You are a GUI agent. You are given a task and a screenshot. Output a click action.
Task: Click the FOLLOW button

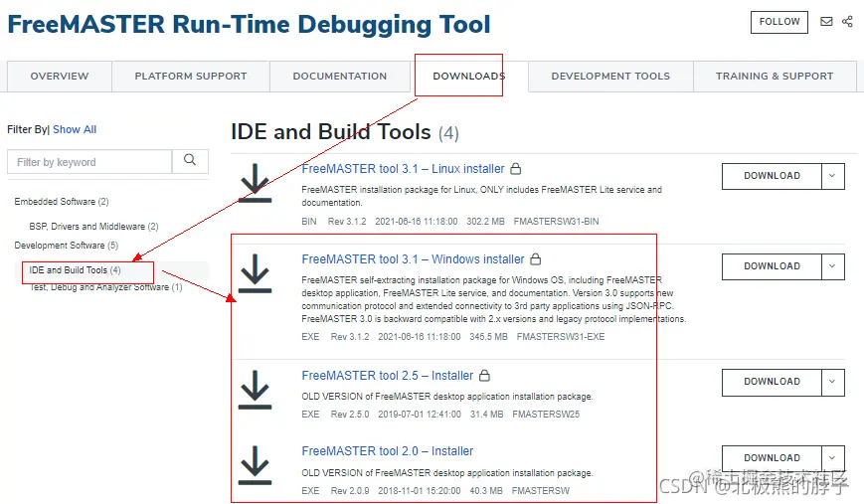coord(779,22)
